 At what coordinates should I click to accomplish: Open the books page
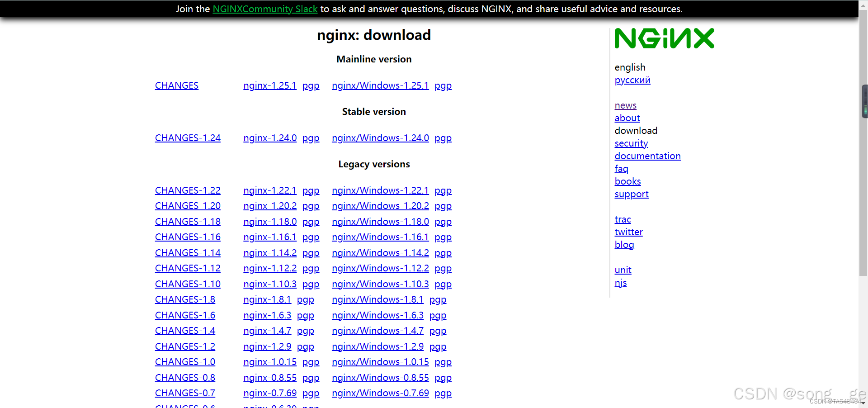point(627,181)
